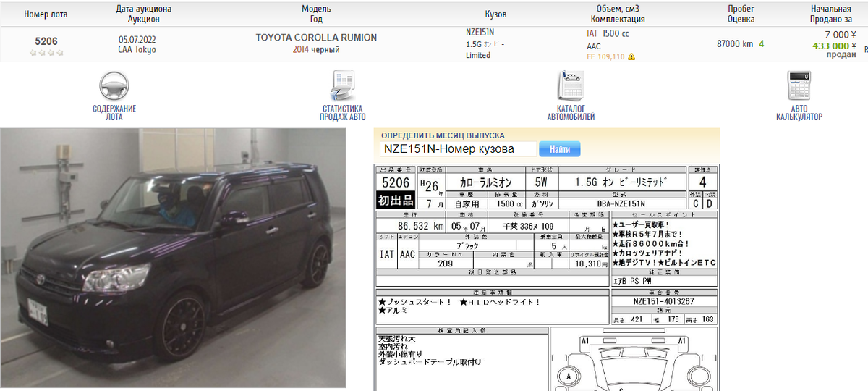Viewport: 868px width, 391px height.
Task: Open the black Toyota Rumion photo
Action: pyautogui.click(x=174, y=258)
